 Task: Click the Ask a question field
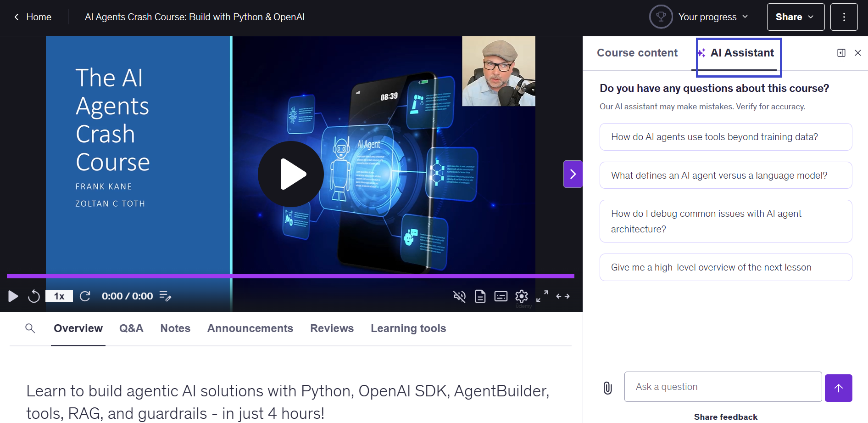point(723,387)
